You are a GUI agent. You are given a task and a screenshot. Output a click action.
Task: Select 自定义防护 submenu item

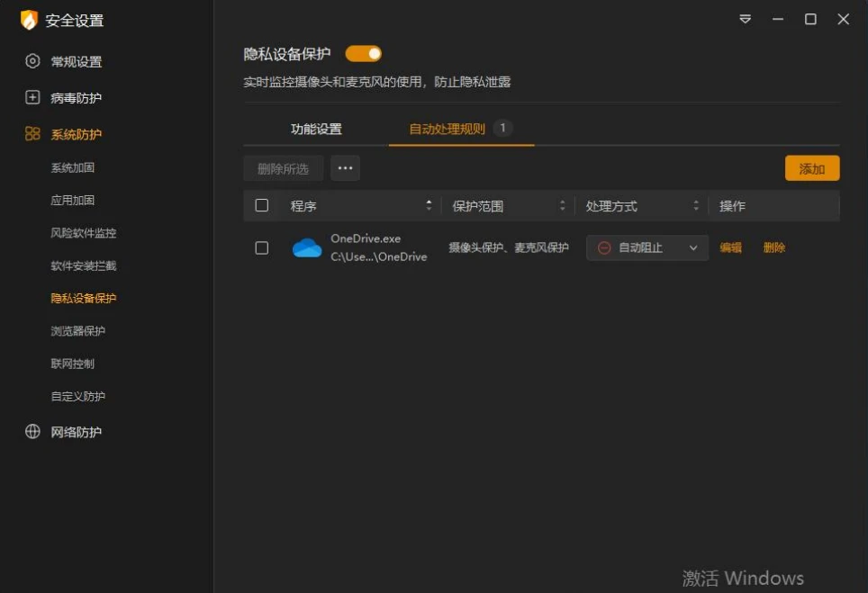tap(78, 396)
